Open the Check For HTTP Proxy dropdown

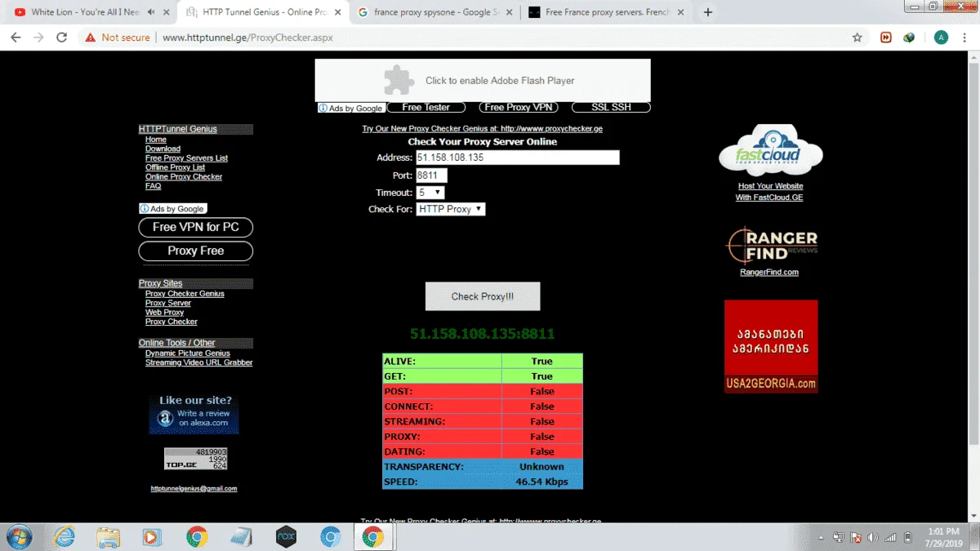[x=451, y=209]
